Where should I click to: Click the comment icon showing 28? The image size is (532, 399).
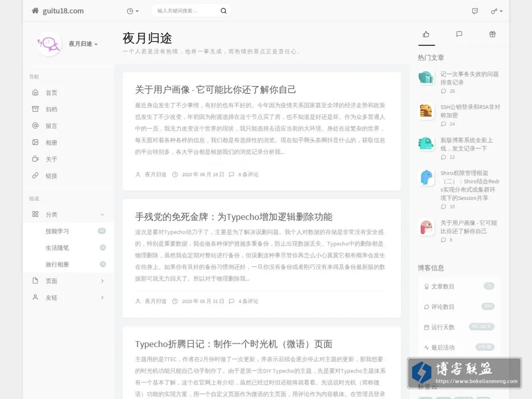(x=444, y=91)
